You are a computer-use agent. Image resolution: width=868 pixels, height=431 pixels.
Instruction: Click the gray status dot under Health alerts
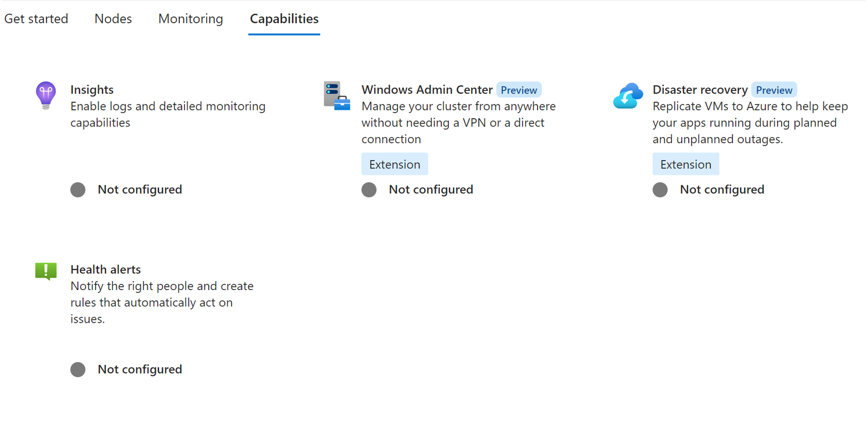tap(78, 369)
